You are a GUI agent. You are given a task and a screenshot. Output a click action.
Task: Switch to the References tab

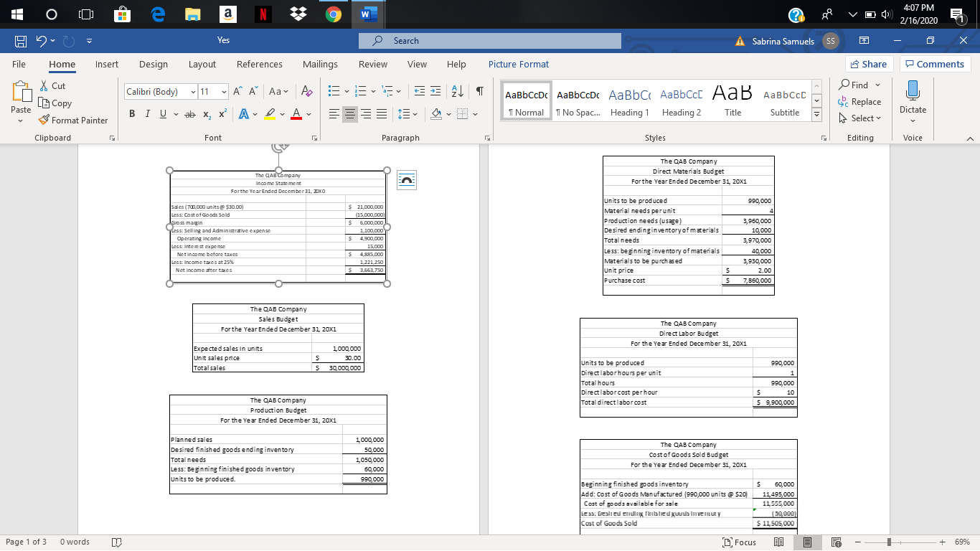[x=259, y=64]
